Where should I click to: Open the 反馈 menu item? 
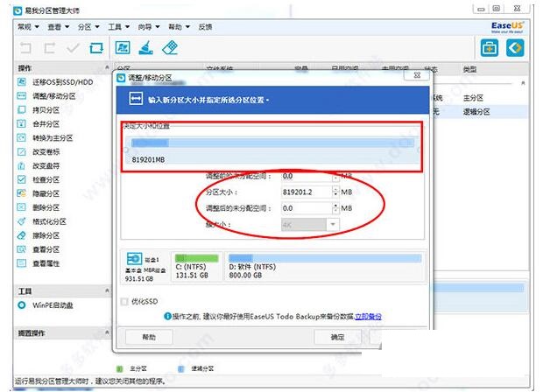(x=205, y=26)
